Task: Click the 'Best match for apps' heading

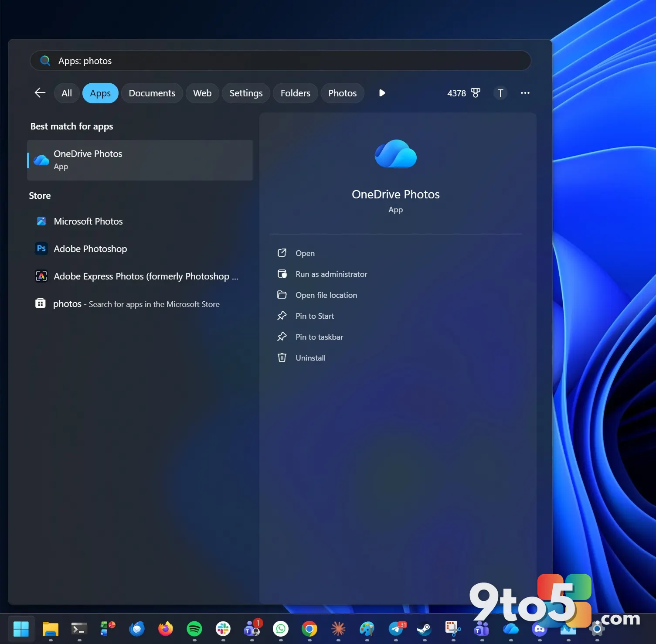Action: 71,126
